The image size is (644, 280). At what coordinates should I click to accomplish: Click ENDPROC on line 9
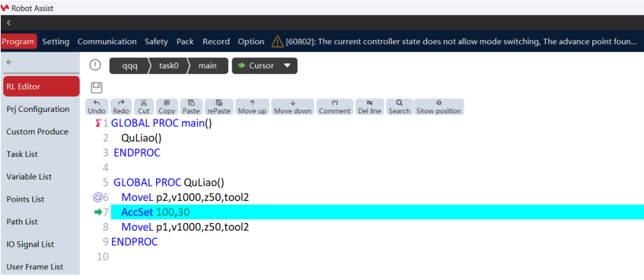pos(134,242)
